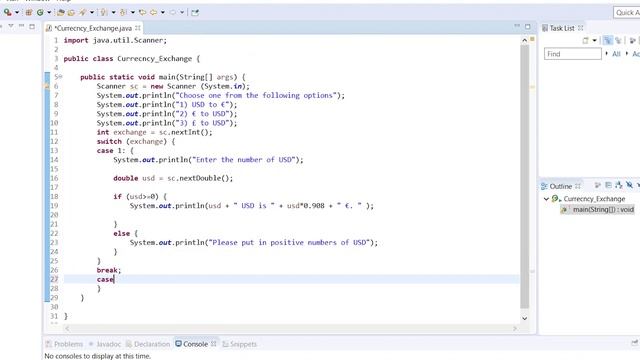Open the Search dropdown arrow
The image size is (640, 360).
[92, 13]
